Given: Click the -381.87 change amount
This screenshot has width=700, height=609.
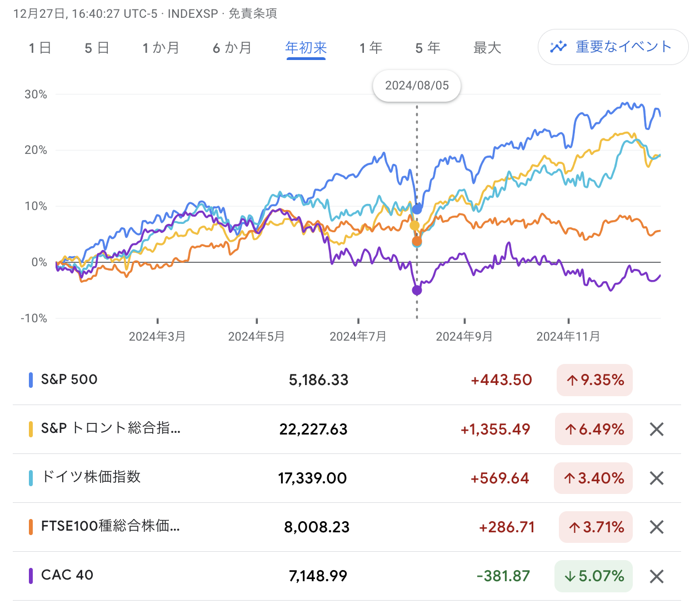Looking at the screenshot, I should click(x=503, y=576).
